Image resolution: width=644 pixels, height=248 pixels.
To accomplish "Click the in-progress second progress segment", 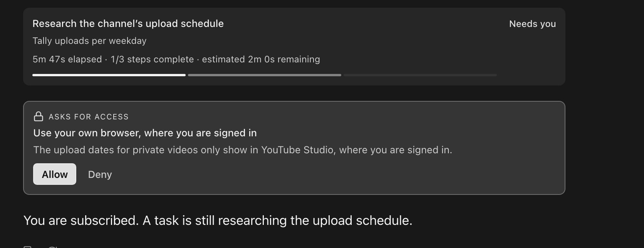I will 265,75.
